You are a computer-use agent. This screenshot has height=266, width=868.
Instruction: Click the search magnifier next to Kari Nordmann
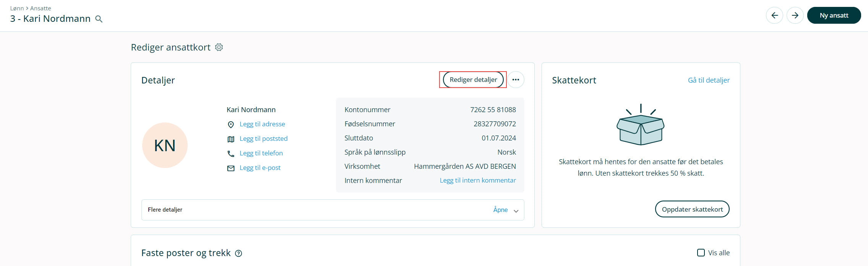(x=99, y=19)
